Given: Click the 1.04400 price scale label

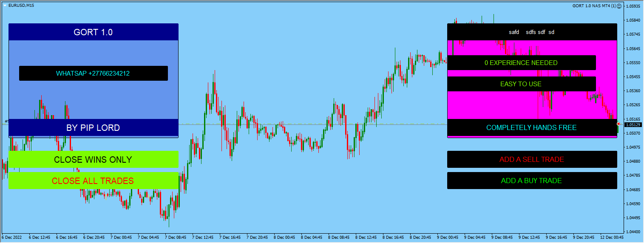Looking at the screenshot, I should [633, 232].
